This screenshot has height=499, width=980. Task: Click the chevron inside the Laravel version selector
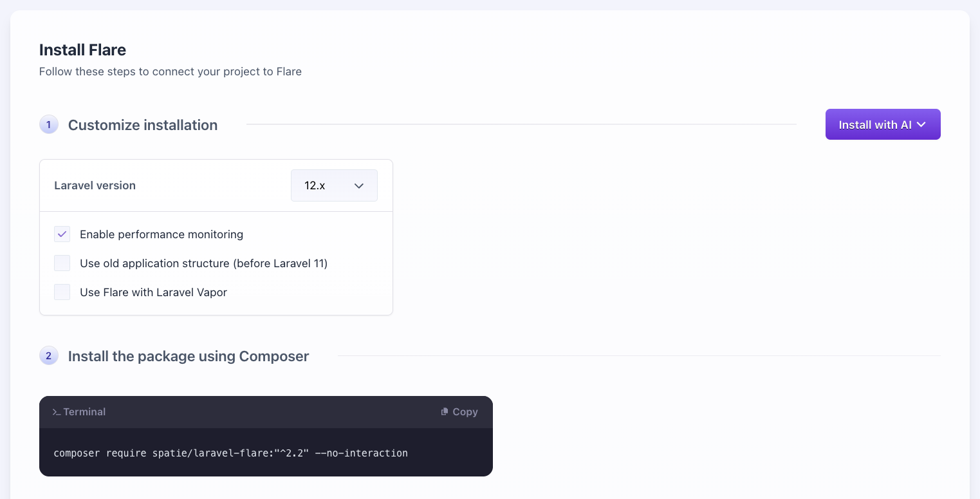tap(359, 185)
